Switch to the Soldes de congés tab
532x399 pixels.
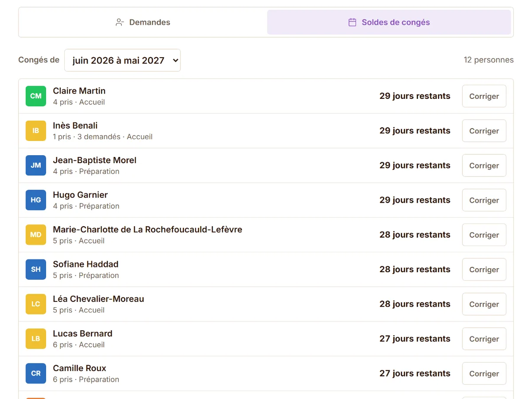[389, 22]
